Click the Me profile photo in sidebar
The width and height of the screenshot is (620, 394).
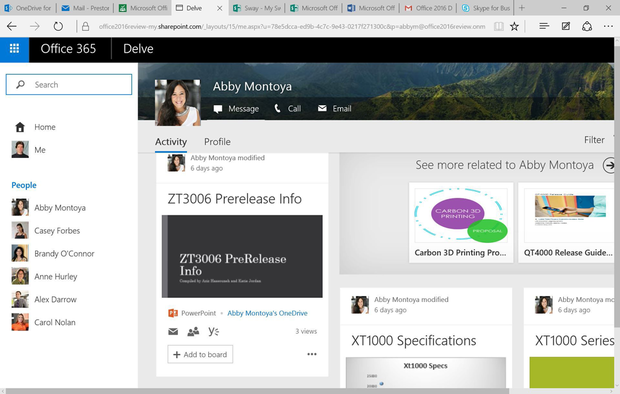point(20,150)
